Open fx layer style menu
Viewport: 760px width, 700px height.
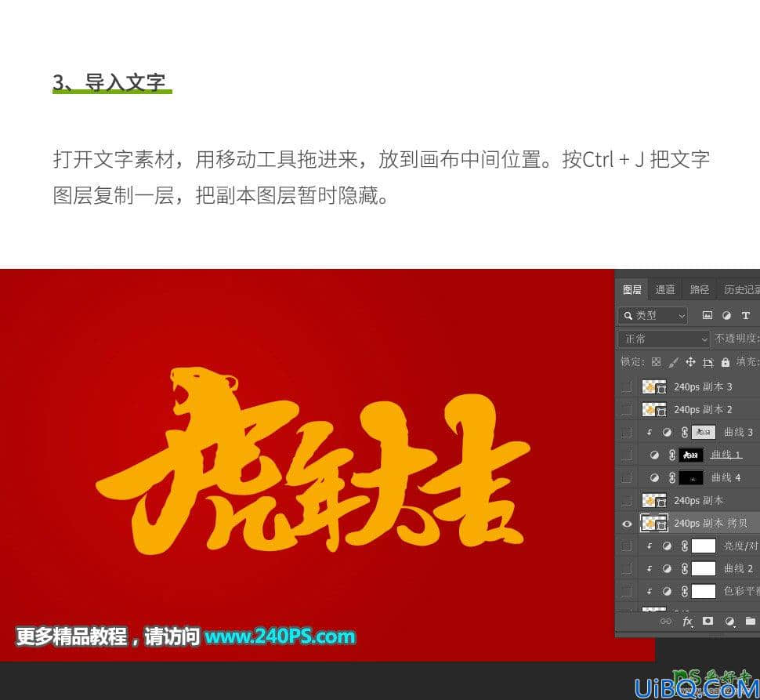pos(687,621)
